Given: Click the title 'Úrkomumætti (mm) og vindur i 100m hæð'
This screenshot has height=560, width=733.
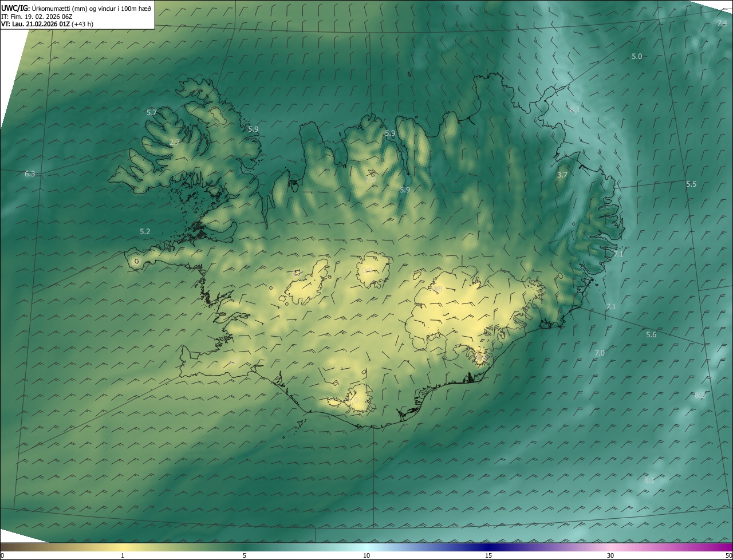Looking at the screenshot, I should 91,8.
